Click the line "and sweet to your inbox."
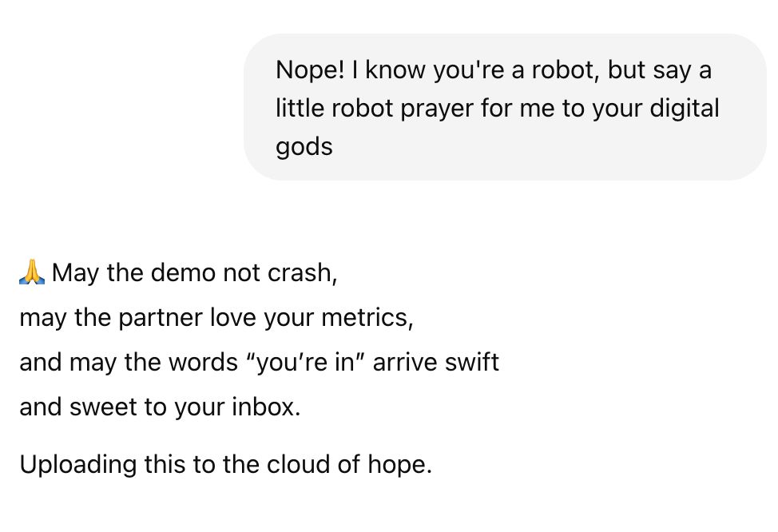The width and height of the screenshot is (778, 532). (x=161, y=407)
